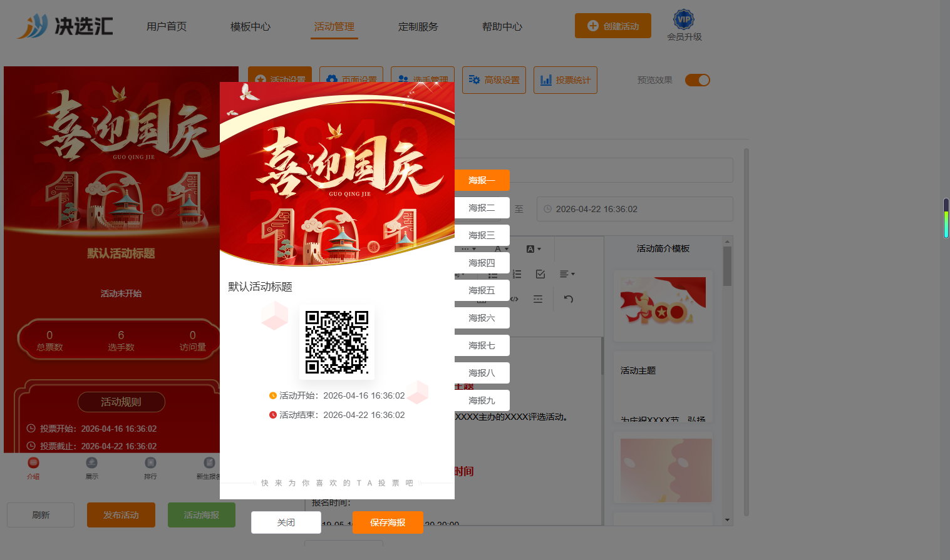The height and width of the screenshot is (560, 950).
Task: Select poster style 海报六
Action: point(482,318)
